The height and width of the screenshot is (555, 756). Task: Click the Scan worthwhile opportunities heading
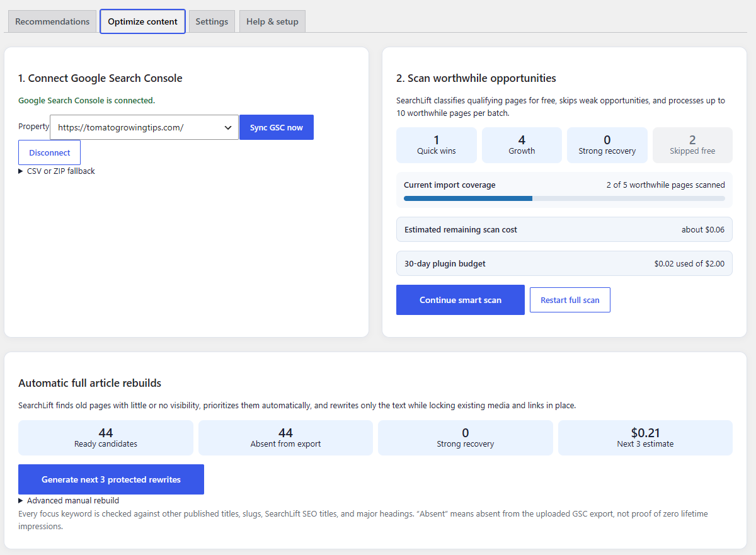tap(476, 78)
